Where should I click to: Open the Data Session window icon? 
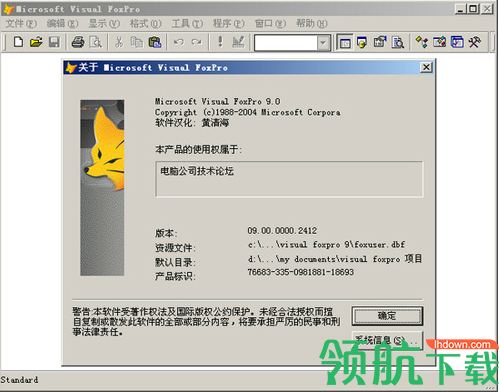click(362, 42)
